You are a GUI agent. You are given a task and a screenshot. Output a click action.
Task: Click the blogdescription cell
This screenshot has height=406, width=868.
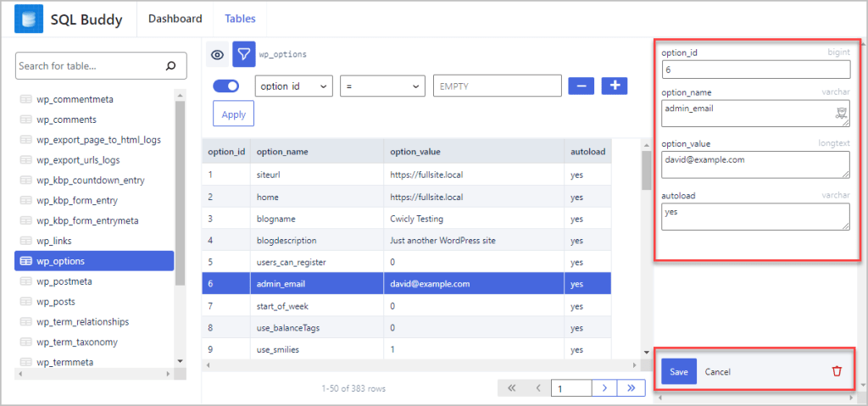click(317, 241)
